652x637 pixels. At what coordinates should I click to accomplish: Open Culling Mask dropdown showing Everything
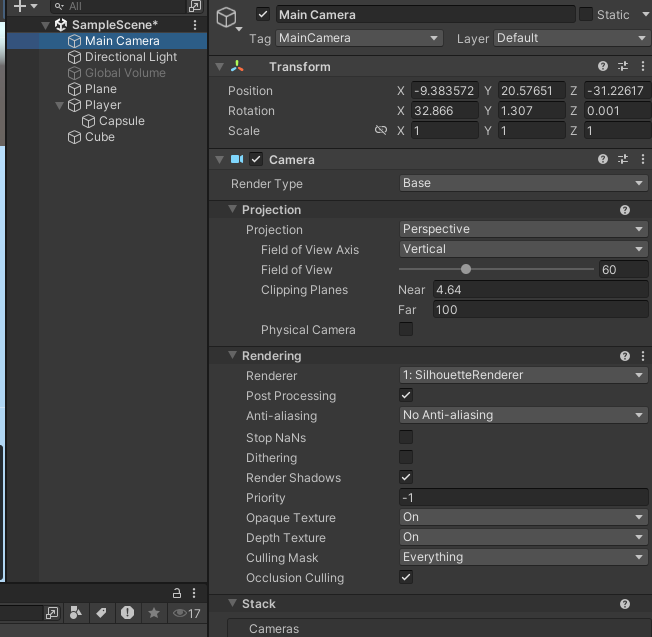524,557
